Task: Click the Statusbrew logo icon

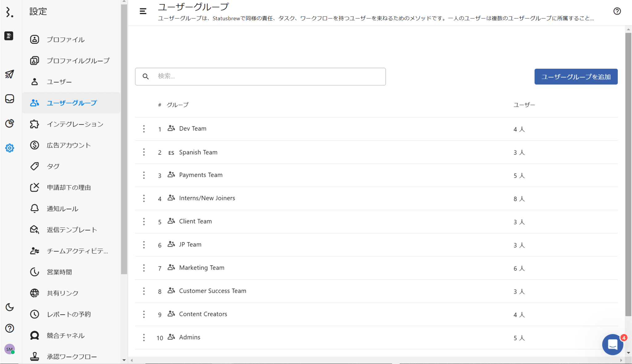Action: 10,12
